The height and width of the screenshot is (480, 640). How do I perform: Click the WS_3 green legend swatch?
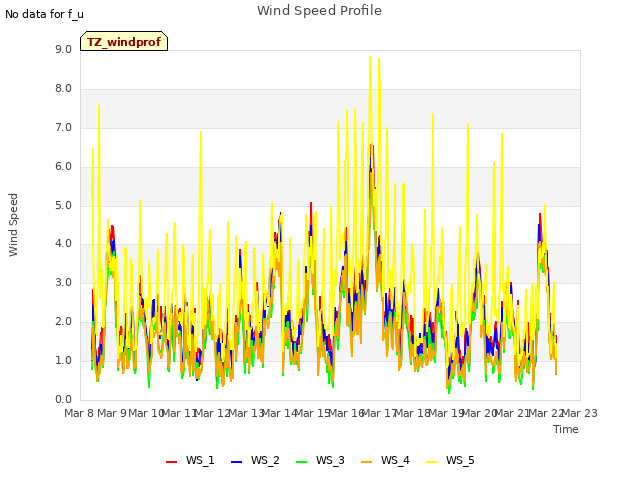[301, 461]
